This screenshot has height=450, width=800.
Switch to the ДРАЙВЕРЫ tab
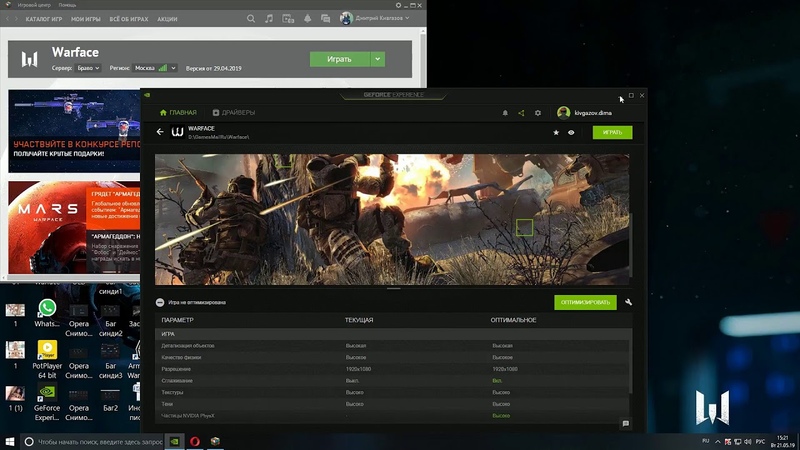(x=234, y=113)
